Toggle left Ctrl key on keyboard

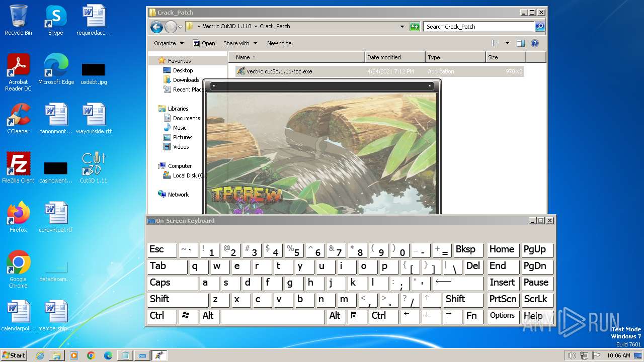tap(162, 316)
